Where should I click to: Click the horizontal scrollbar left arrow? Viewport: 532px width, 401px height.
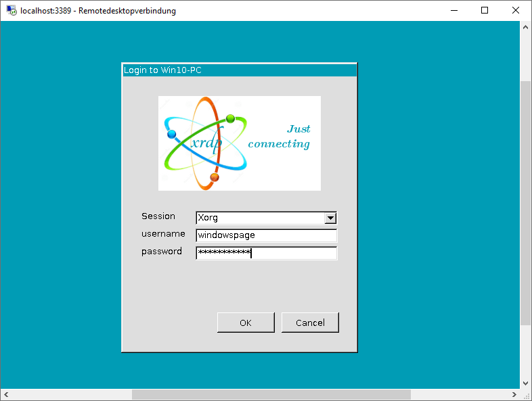[6, 394]
